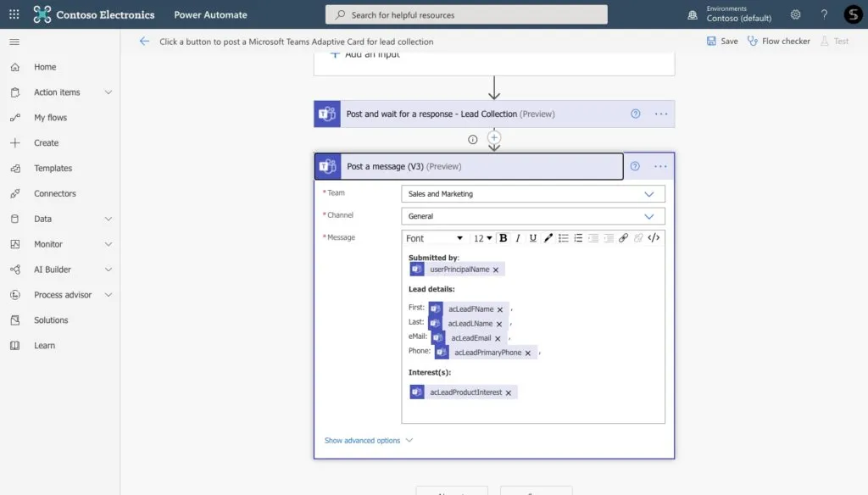Screen dimensions: 868x495
Task: Click Show advanced options
Action: (369, 441)
